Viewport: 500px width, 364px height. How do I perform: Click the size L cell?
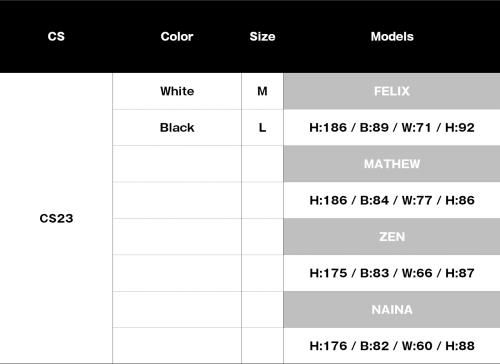[262, 127]
